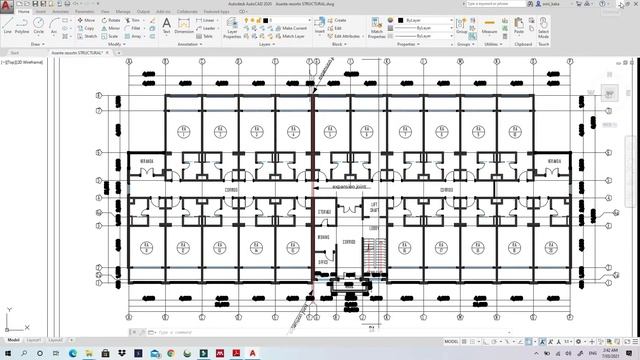Toggle grid display in status bar

click(x=464, y=342)
